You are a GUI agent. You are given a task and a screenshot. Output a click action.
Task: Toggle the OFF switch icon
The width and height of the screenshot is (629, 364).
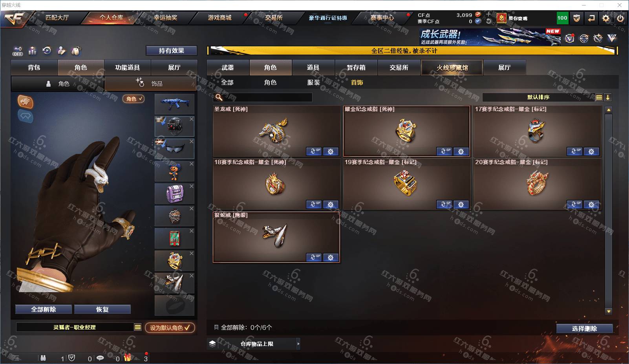tap(18, 51)
